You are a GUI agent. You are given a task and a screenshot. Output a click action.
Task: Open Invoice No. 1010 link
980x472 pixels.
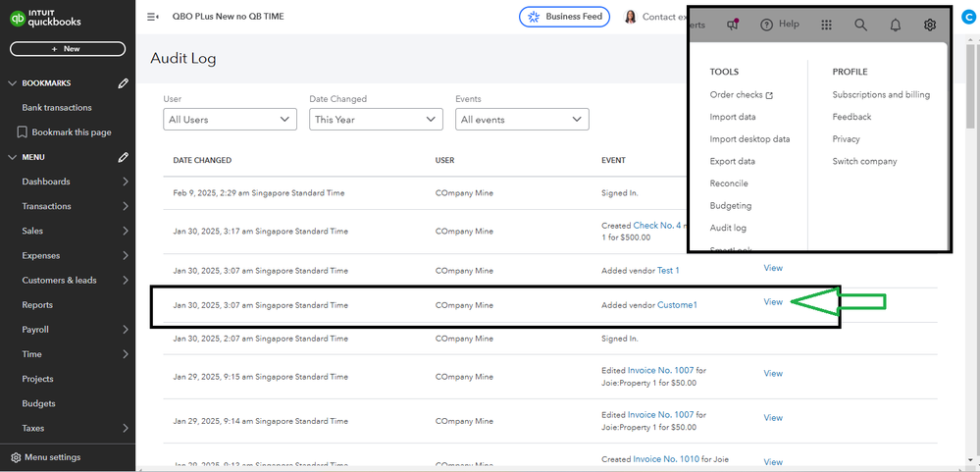[x=666, y=458]
